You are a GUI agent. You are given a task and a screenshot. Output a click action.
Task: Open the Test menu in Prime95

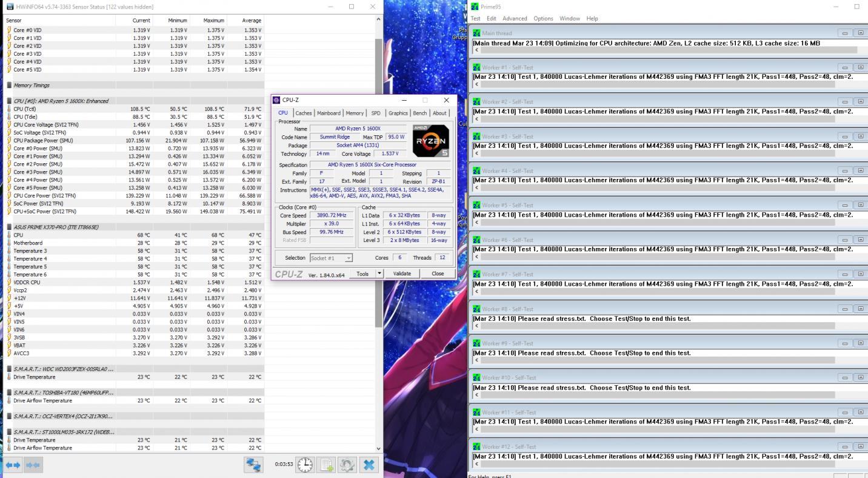(476, 18)
